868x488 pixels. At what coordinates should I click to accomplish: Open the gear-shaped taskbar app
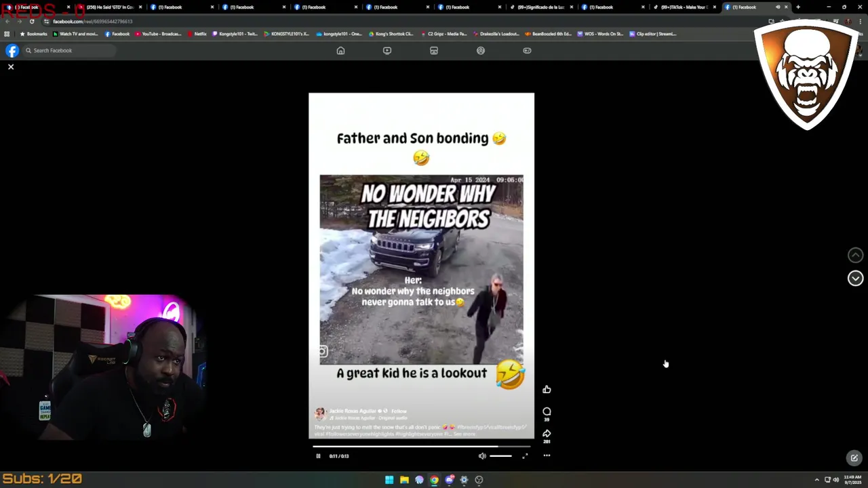click(464, 480)
